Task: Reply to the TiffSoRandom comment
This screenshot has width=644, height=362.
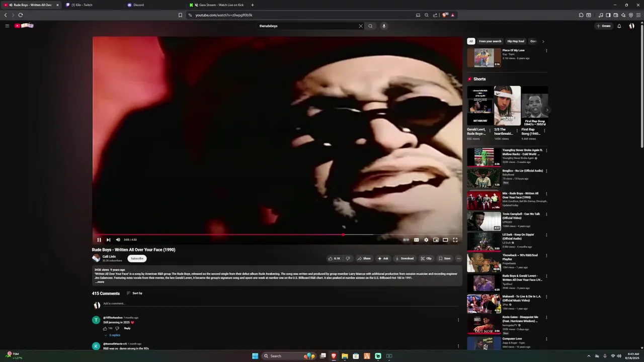Action: point(127,328)
